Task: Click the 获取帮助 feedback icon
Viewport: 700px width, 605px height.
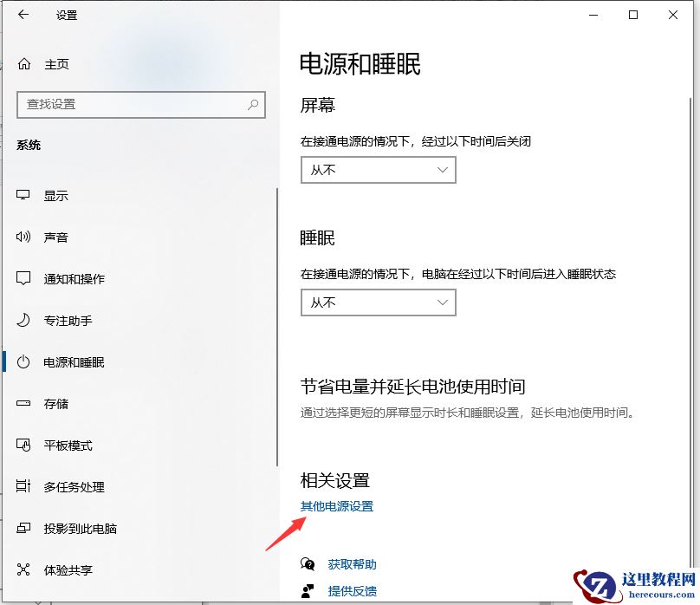Action: pos(308,563)
